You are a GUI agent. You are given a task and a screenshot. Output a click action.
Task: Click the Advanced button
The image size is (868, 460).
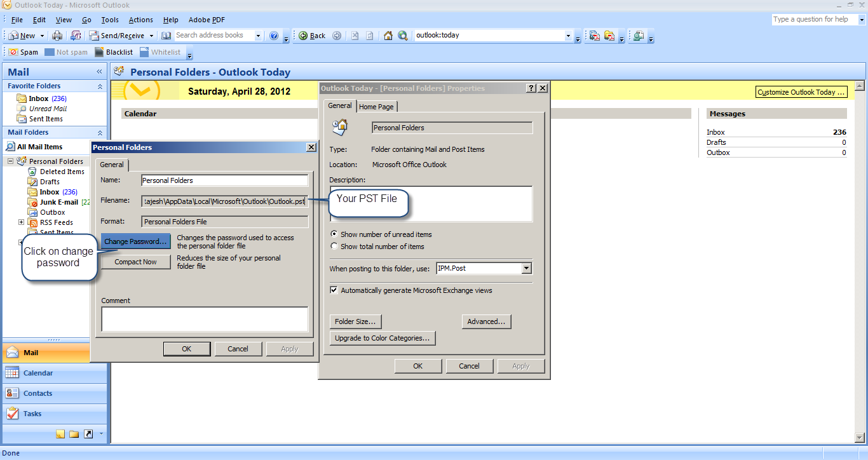(486, 321)
